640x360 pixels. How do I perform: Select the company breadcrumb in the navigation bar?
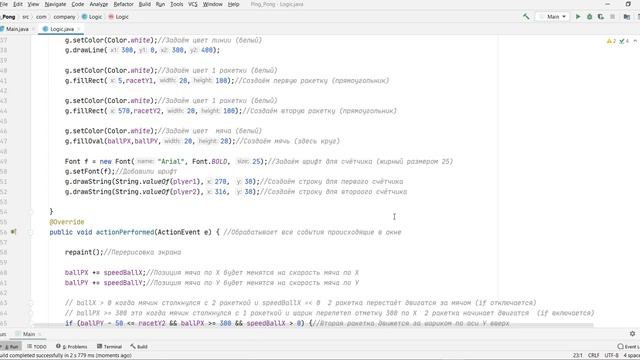click(64, 17)
